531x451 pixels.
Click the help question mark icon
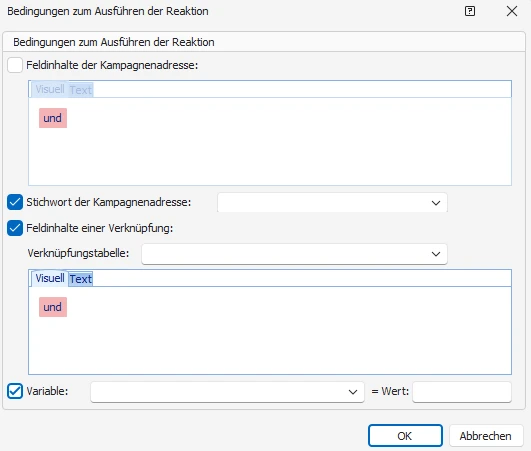tap(470, 11)
